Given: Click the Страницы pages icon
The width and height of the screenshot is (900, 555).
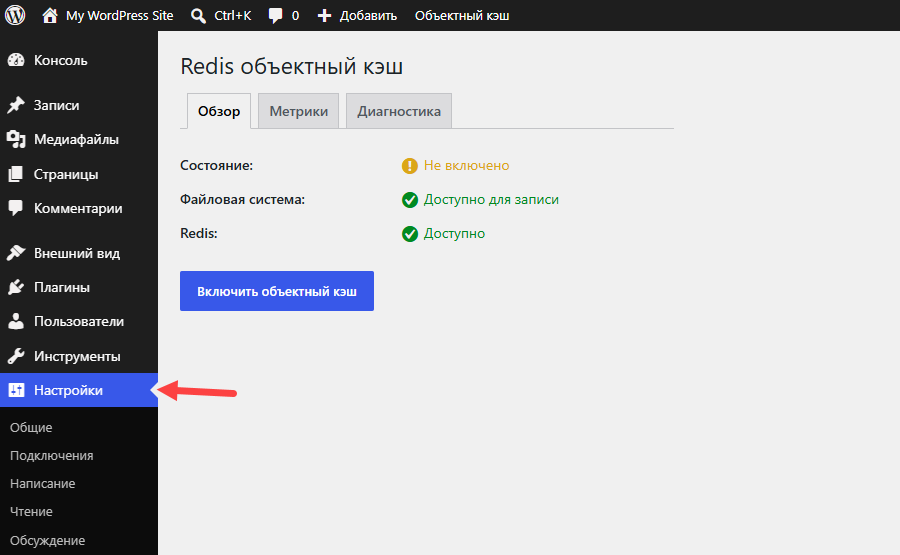Looking at the screenshot, I should click(16, 174).
